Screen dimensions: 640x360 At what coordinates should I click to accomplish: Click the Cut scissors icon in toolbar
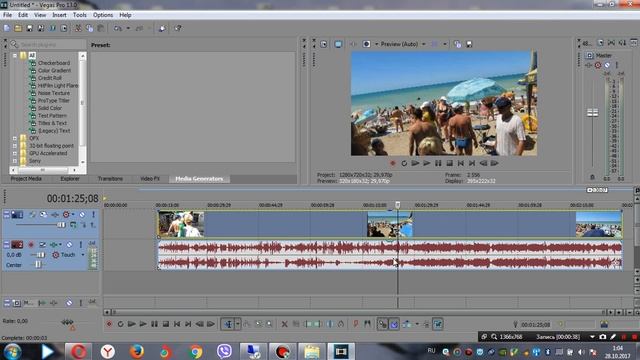point(78,28)
